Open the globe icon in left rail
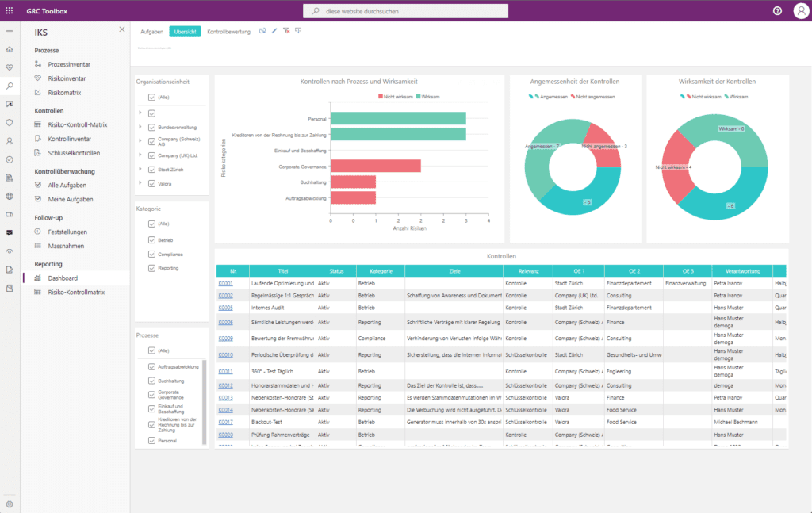The image size is (812, 513). click(10, 196)
